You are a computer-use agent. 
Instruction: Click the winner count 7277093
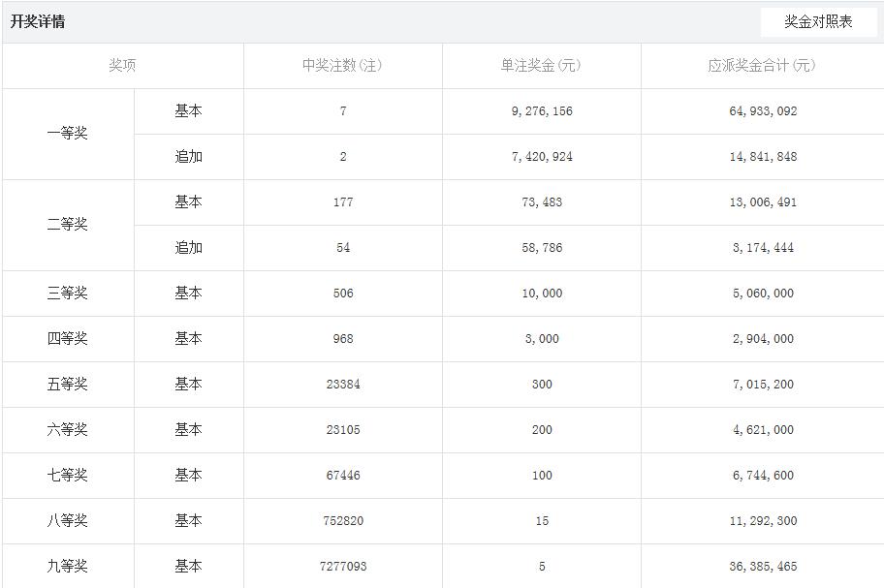(x=343, y=567)
